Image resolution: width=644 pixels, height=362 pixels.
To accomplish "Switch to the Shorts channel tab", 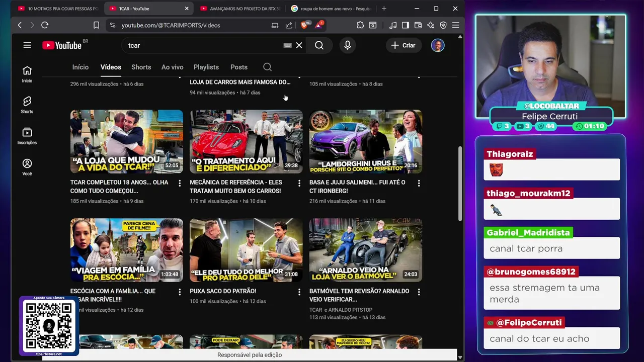I will point(141,67).
